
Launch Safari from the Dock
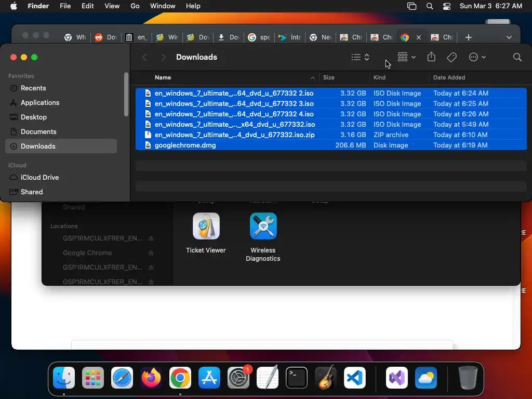122,378
